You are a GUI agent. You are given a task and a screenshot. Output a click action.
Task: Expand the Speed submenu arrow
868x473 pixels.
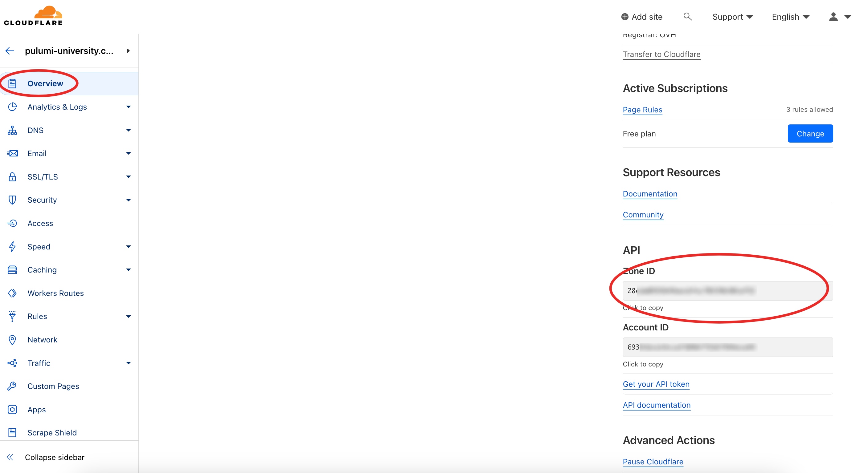[x=128, y=246]
